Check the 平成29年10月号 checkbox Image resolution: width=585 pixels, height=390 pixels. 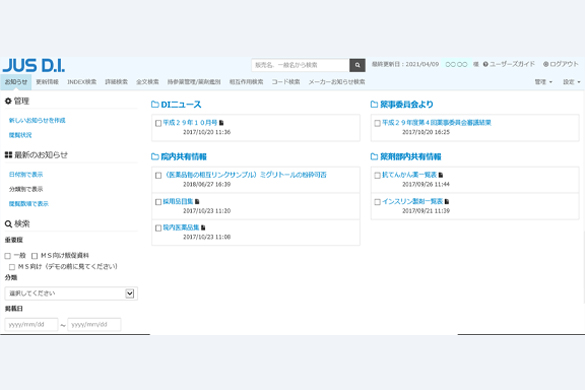(x=158, y=123)
